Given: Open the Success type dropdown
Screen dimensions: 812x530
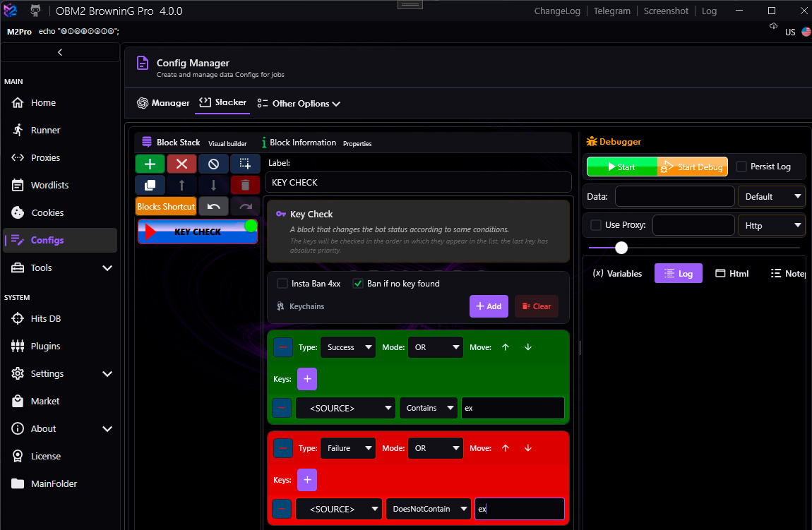Looking at the screenshot, I should pos(348,347).
